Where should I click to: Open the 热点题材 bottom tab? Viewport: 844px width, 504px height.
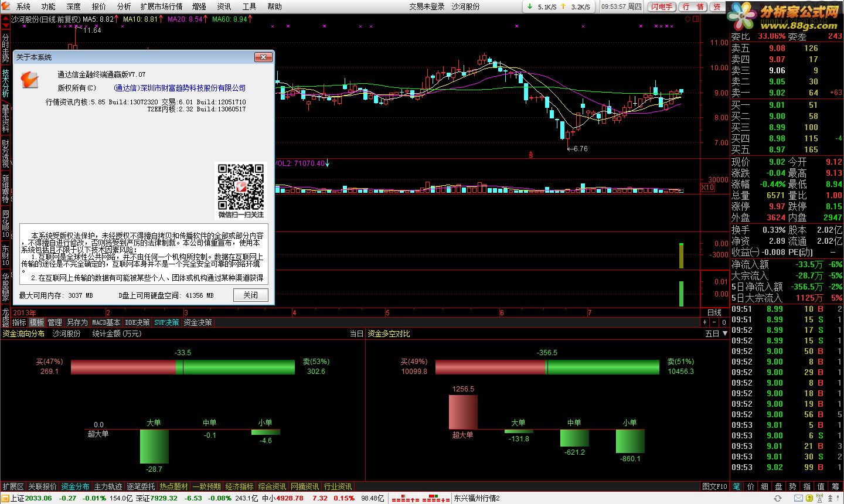(173, 486)
